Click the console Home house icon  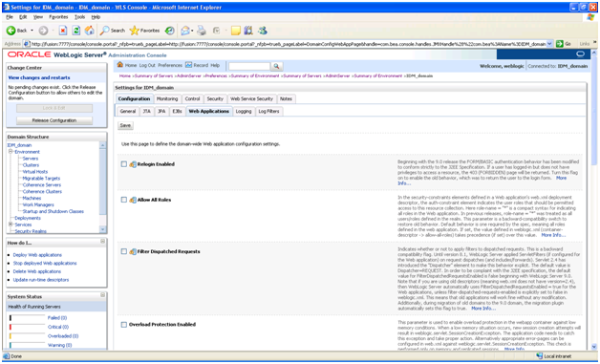pyautogui.click(x=119, y=65)
